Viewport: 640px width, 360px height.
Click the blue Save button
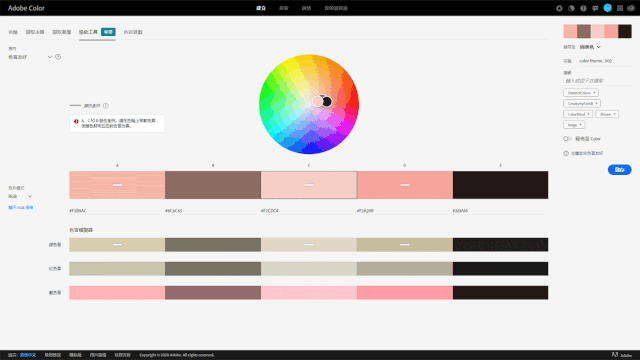(619, 170)
